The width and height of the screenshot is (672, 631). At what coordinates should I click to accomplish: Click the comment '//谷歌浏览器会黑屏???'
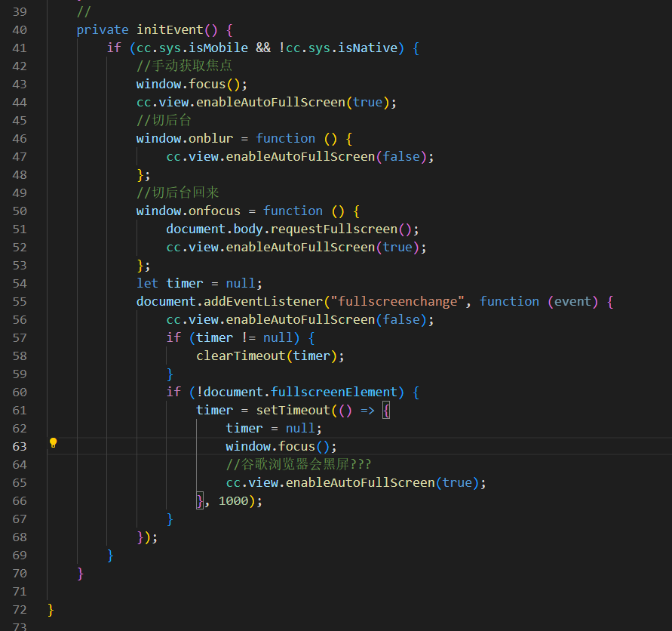click(x=298, y=464)
